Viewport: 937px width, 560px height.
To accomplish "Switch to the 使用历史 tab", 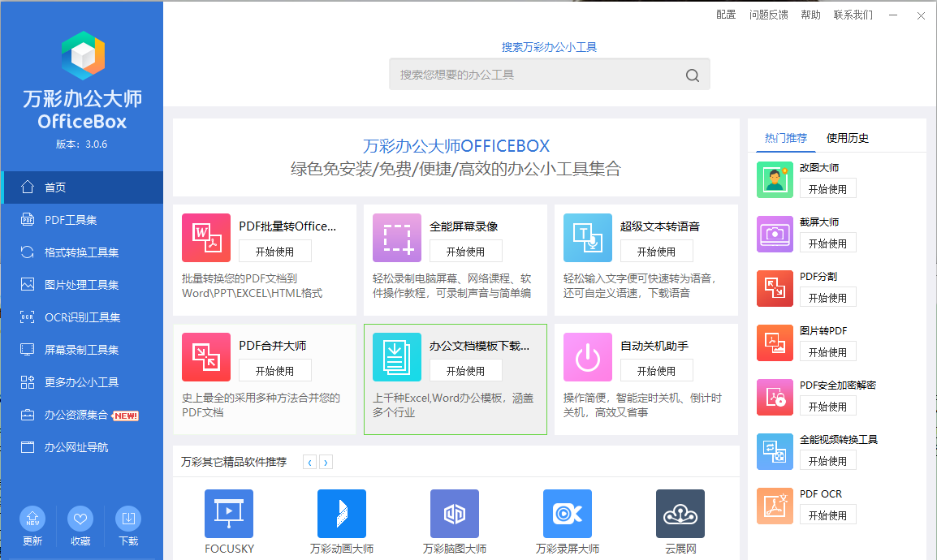I will point(848,138).
